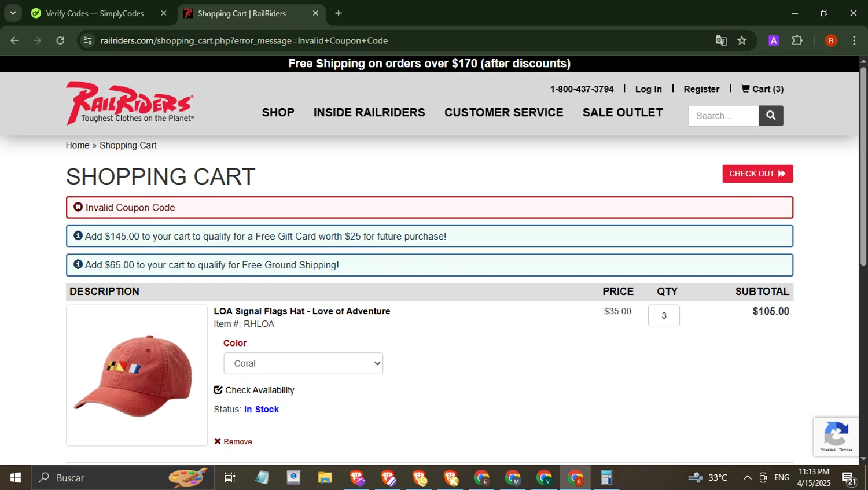Click the translate page icon
The image size is (868, 490).
721,40
